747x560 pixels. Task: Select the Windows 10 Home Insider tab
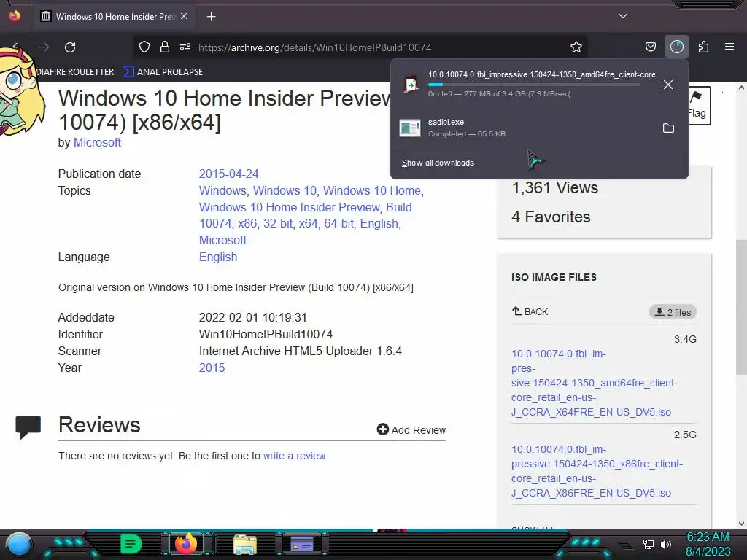click(115, 17)
